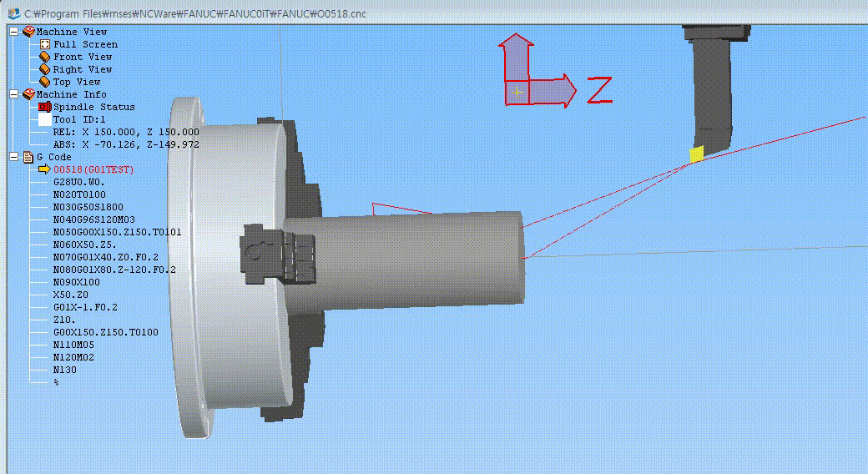
Task: Select the Spindle Status item
Action: pyautogui.click(x=94, y=107)
